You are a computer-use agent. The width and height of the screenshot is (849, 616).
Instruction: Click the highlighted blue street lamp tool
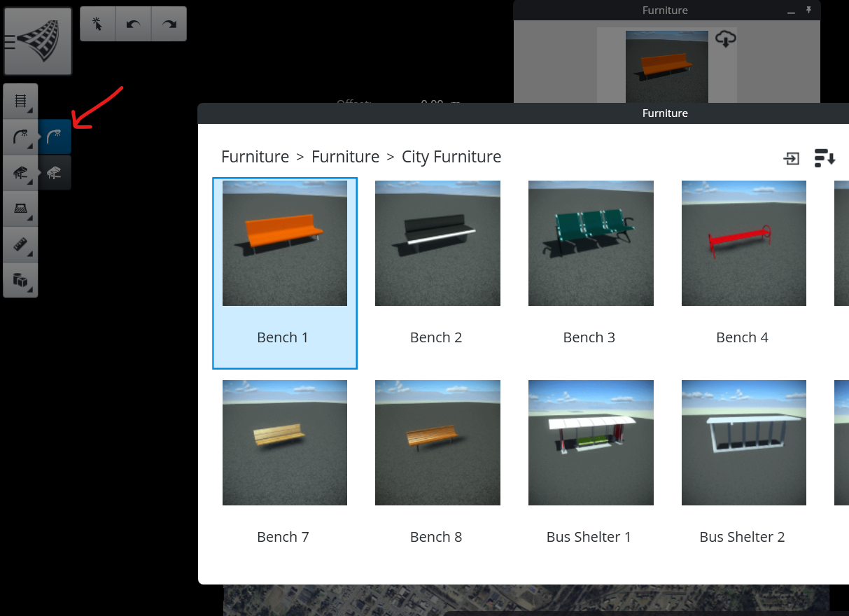coord(55,136)
